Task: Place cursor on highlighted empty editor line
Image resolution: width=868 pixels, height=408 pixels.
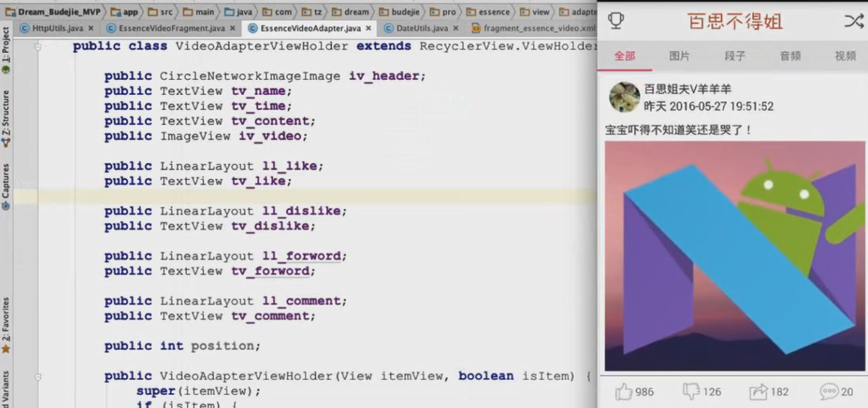Action: coord(305,196)
